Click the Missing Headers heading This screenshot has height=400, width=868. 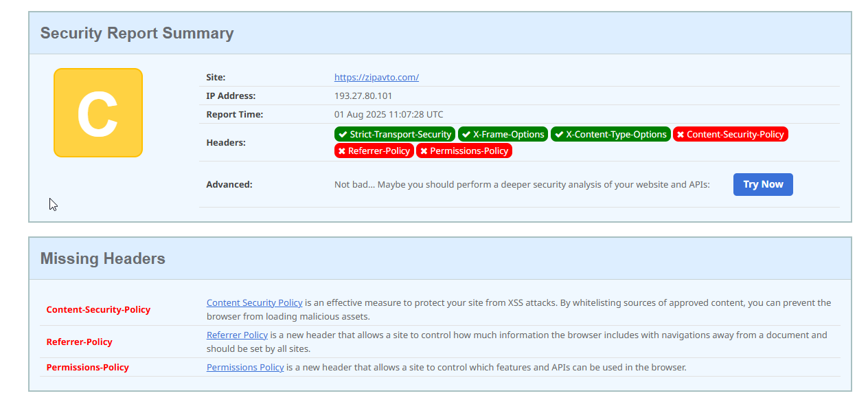coord(102,258)
